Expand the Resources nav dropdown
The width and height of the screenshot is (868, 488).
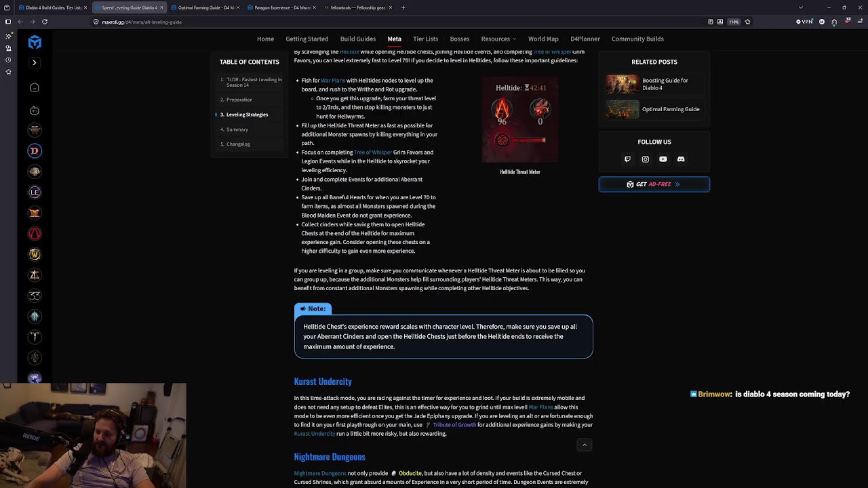point(498,39)
